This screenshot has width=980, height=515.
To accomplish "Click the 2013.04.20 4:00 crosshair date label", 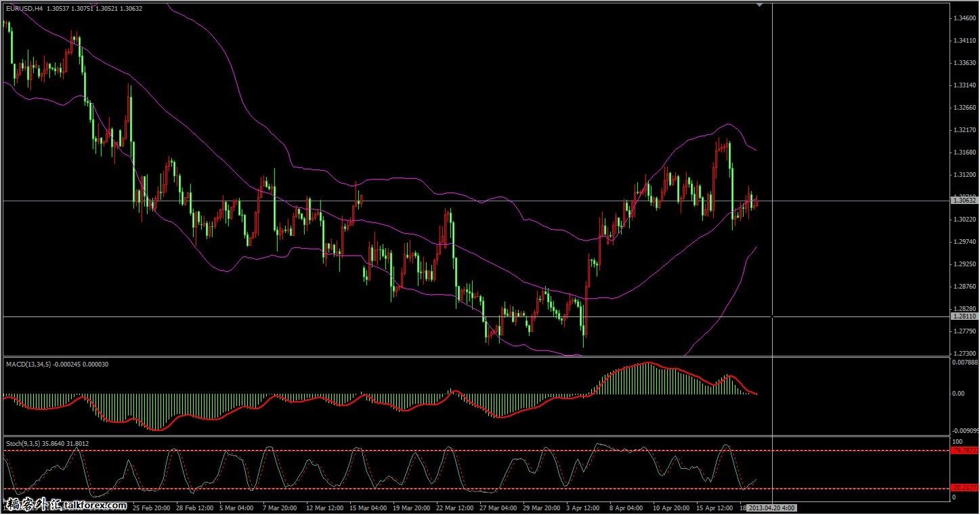I will [x=771, y=507].
